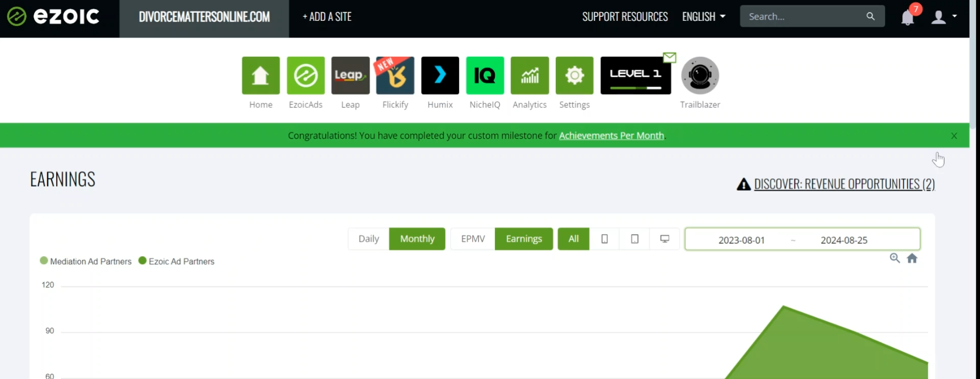Open the Home dashboard icon
This screenshot has height=379, width=980.
261,75
